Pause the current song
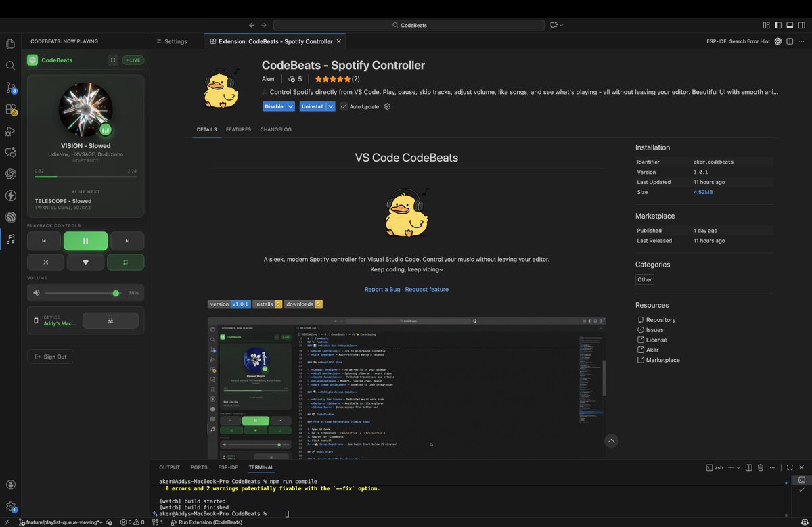The image size is (812, 527). (x=85, y=241)
